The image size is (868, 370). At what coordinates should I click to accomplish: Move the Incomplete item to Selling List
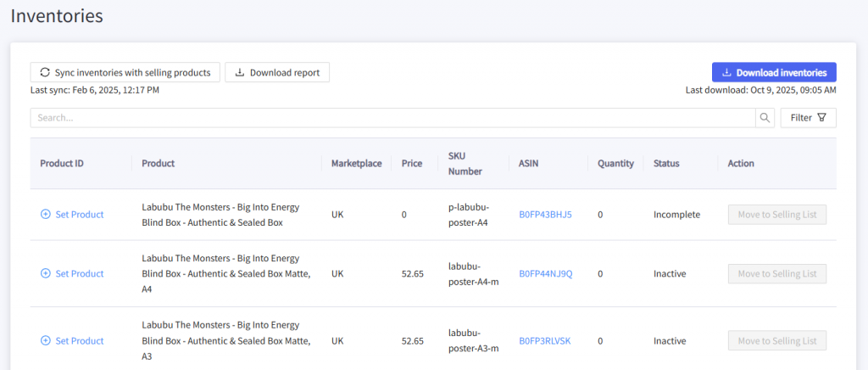click(776, 215)
